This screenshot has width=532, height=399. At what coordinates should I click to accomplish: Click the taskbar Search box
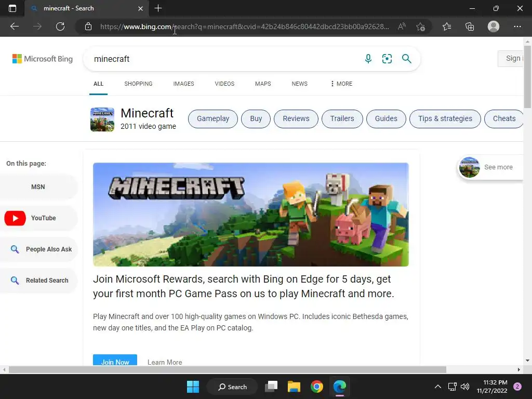232,387
